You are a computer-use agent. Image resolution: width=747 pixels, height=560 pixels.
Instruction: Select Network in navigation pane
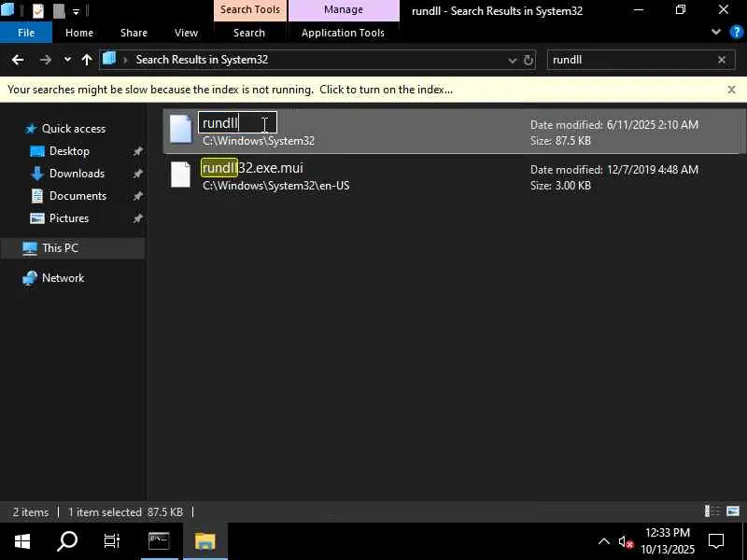(x=63, y=278)
